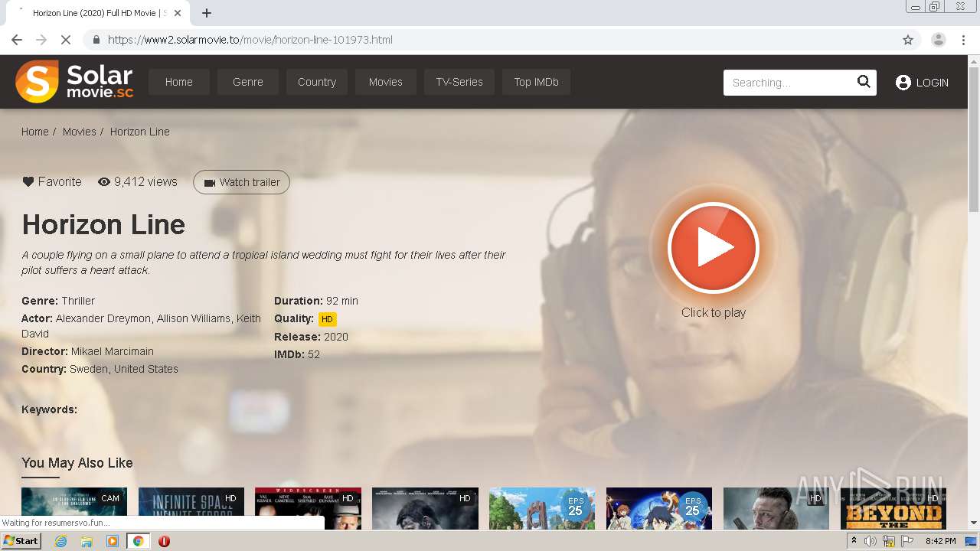Screen dimensions: 980x551
Task: Open a new tab with plus
Action: 207,13
